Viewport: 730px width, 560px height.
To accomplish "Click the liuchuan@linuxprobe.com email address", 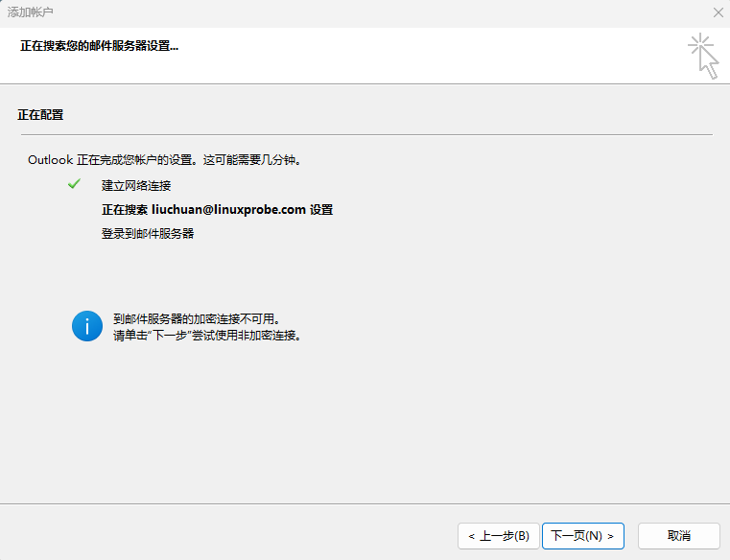I will click(x=228, y=209).
